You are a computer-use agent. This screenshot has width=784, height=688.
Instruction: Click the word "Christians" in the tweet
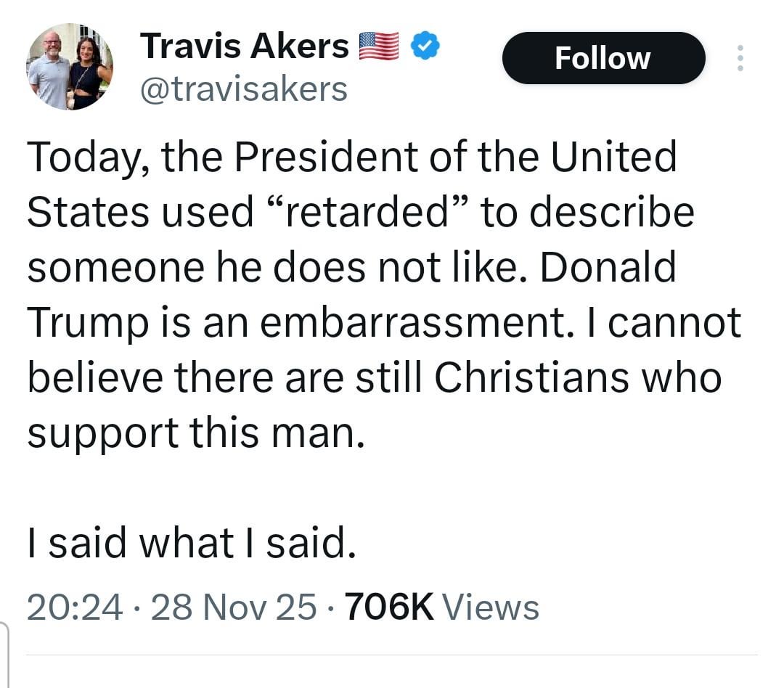click(x=533, y=377)
